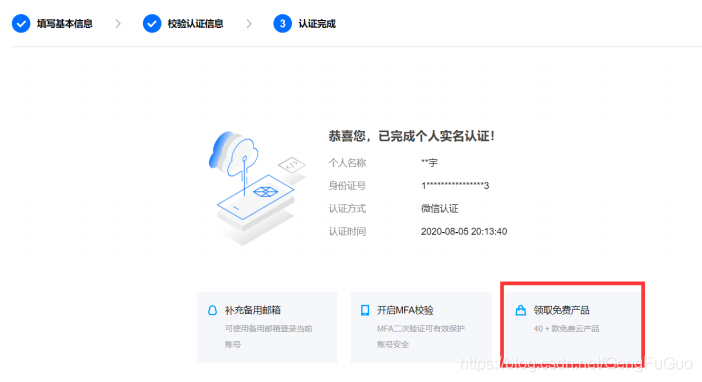Click the shopping bag icon for 领取免费产品
Screen dimensions: 702x382
[520, 310]
